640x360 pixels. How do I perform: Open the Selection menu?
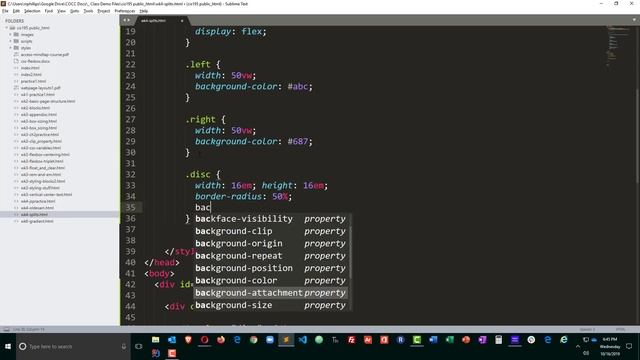pyautogui.click(x=32, y=11)
